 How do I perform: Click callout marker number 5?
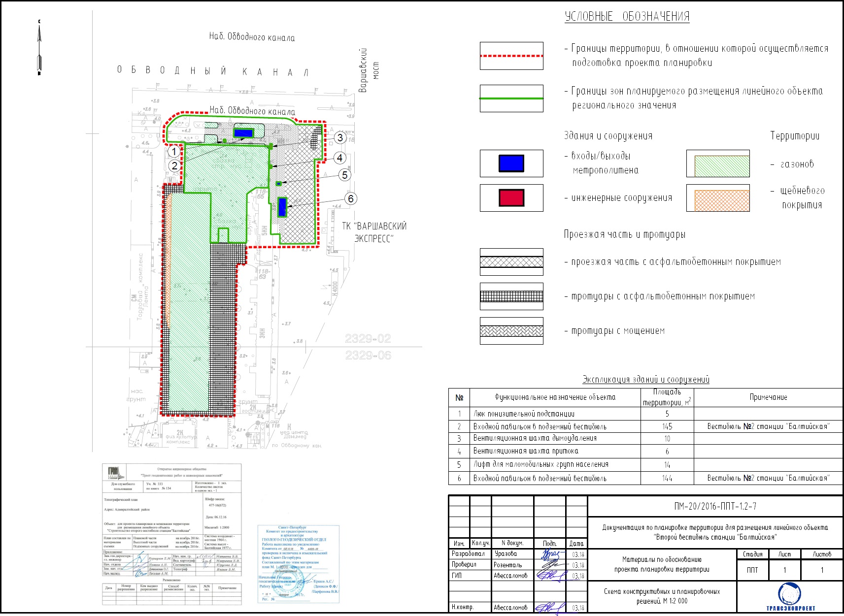pyautogui.click(x=344, y=175)
